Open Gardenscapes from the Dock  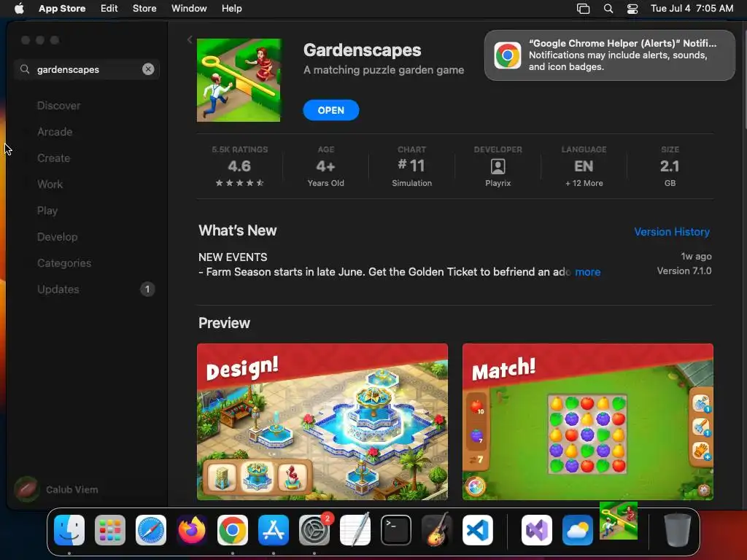[619, 521]
